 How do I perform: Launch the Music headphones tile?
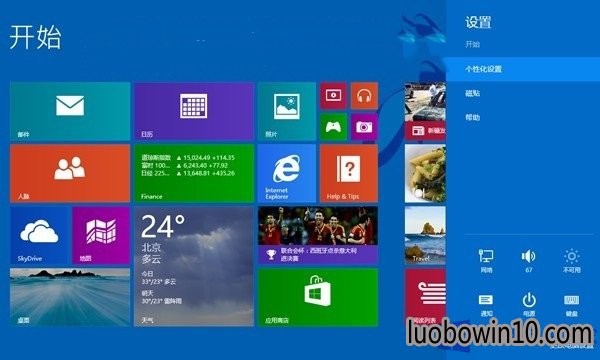pos(364,96)
